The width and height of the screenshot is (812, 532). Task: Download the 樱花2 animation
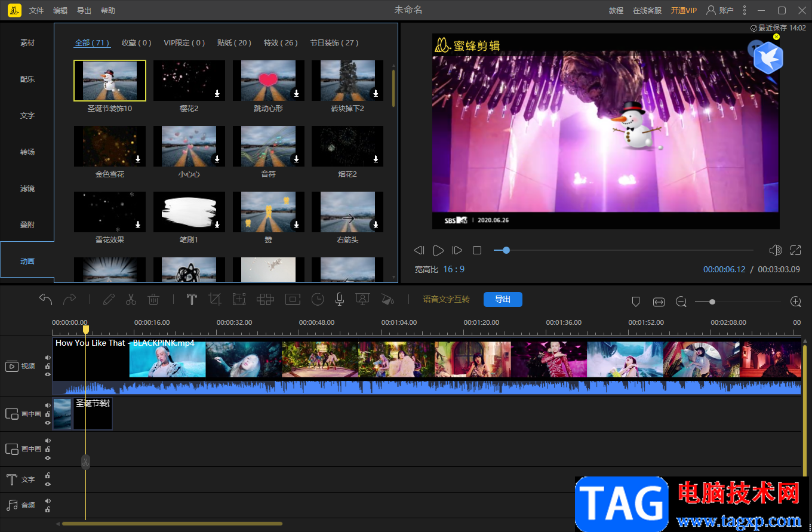click(x=217, y=93)
